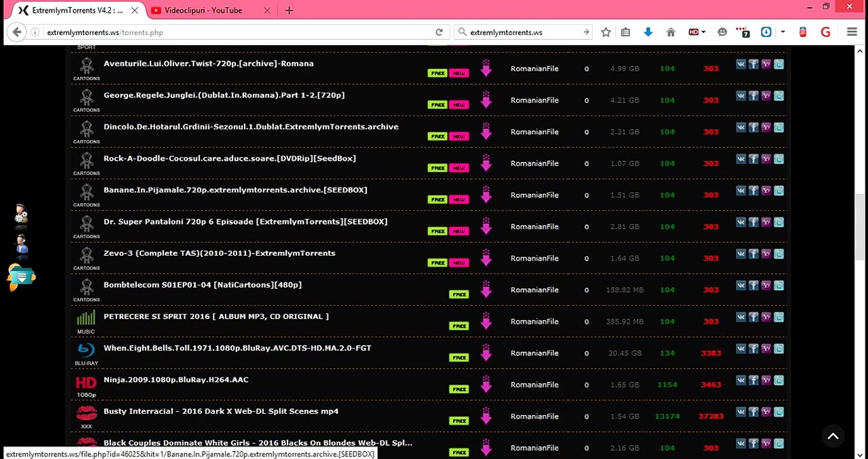Click size value 385.92 MB
This screenshot has width=868, height=459.
[x=625, y=321]
